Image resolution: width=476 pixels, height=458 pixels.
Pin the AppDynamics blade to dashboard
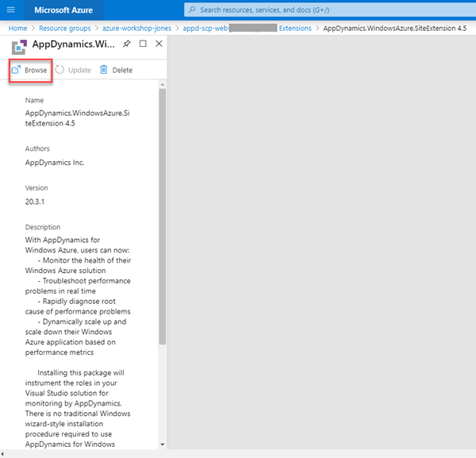pos(127,44)
